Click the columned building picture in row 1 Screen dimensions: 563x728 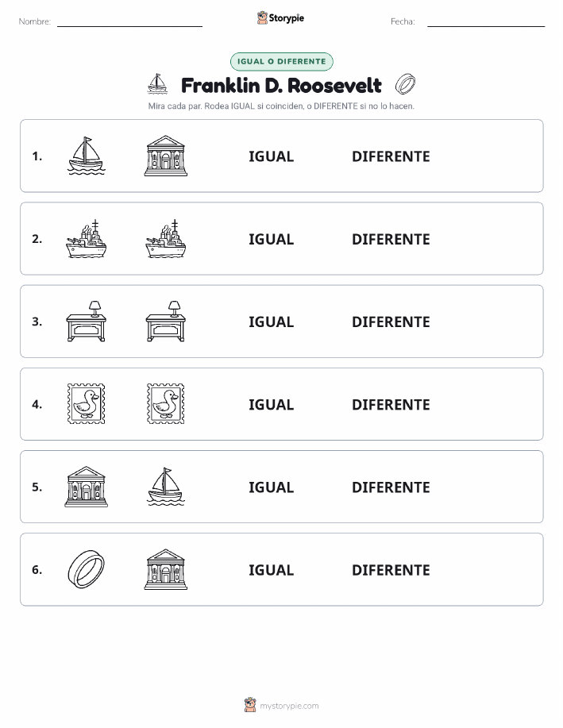(x=166, y=156)
